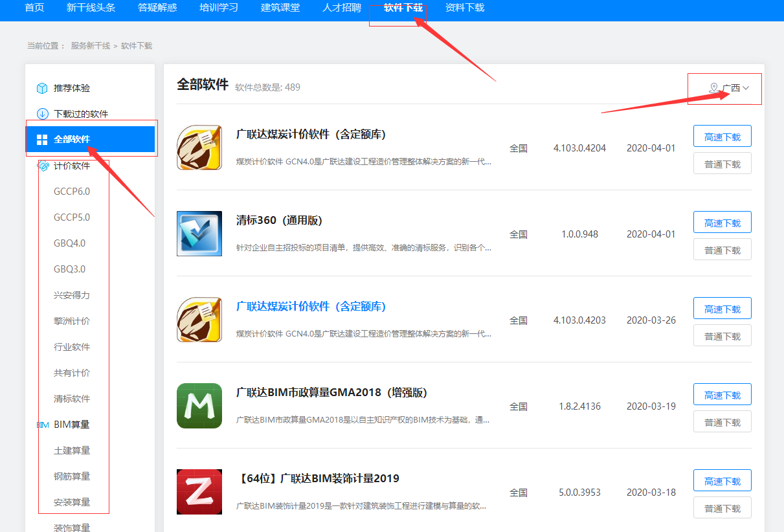Select 全部软件 in sidebar
This screenshot has height=532, width=784.
90,140
